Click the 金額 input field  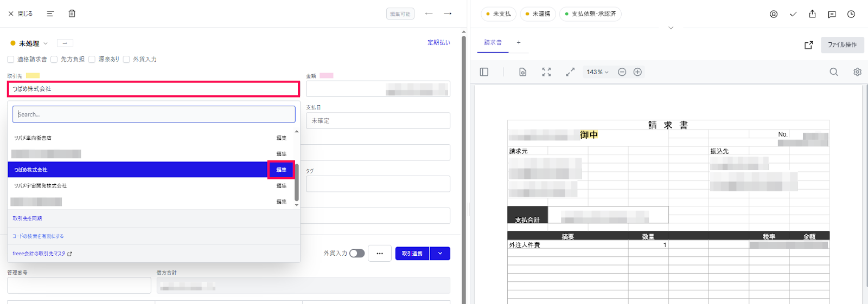coord(378,89)
